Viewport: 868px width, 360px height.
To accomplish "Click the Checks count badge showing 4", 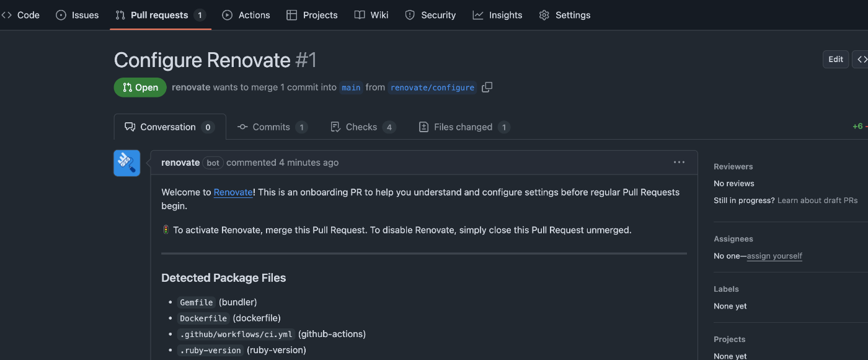I will (389, 127).
